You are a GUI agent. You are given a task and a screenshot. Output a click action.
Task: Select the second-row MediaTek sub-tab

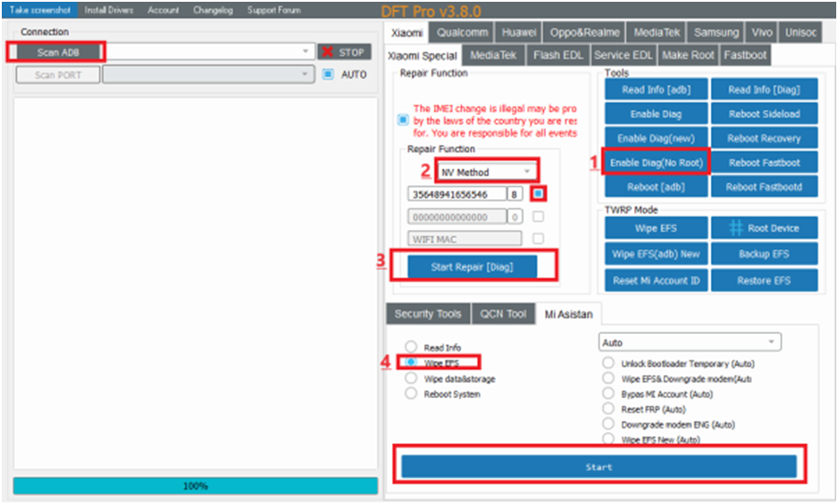pos(493,55)
